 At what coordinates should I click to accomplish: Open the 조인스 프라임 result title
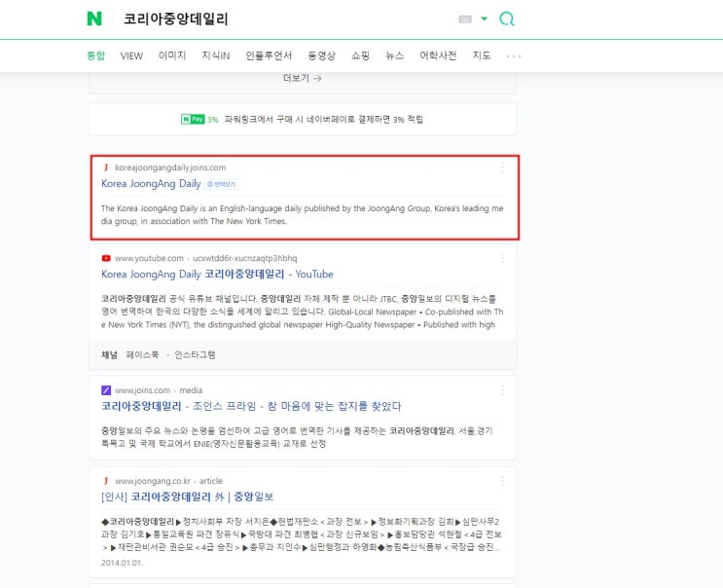251,406
